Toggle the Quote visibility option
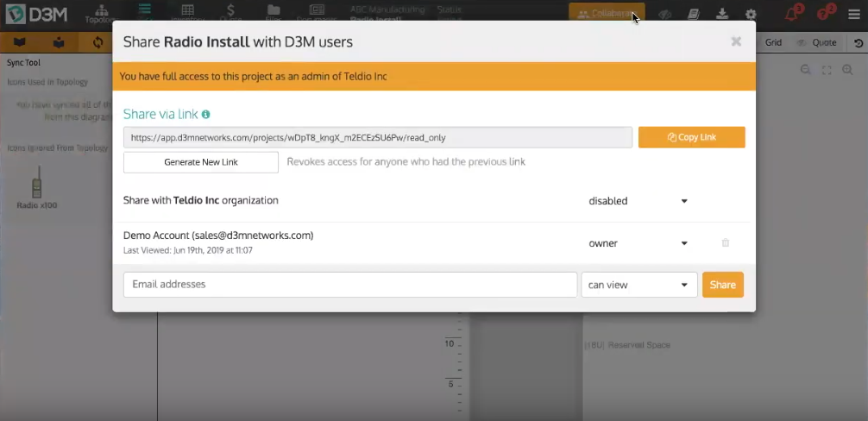Image resolution: width=868 pixels, height=421 pixels. coord(816,42)
